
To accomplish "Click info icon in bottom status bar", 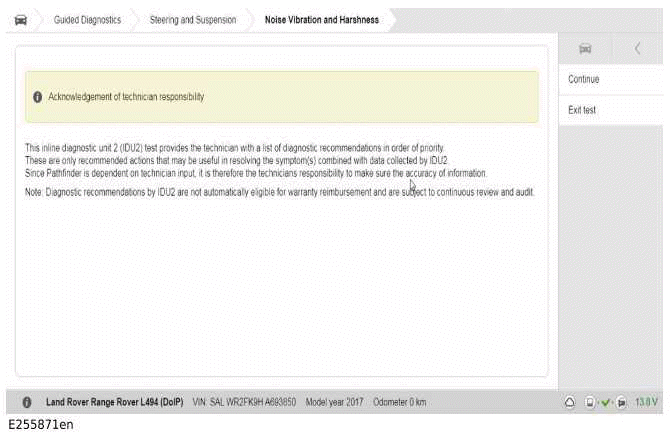I will tap(26, 402).
